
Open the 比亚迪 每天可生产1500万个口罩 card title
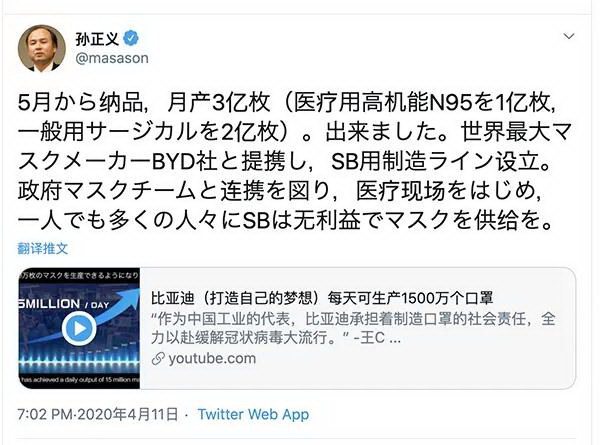[322, 298]
